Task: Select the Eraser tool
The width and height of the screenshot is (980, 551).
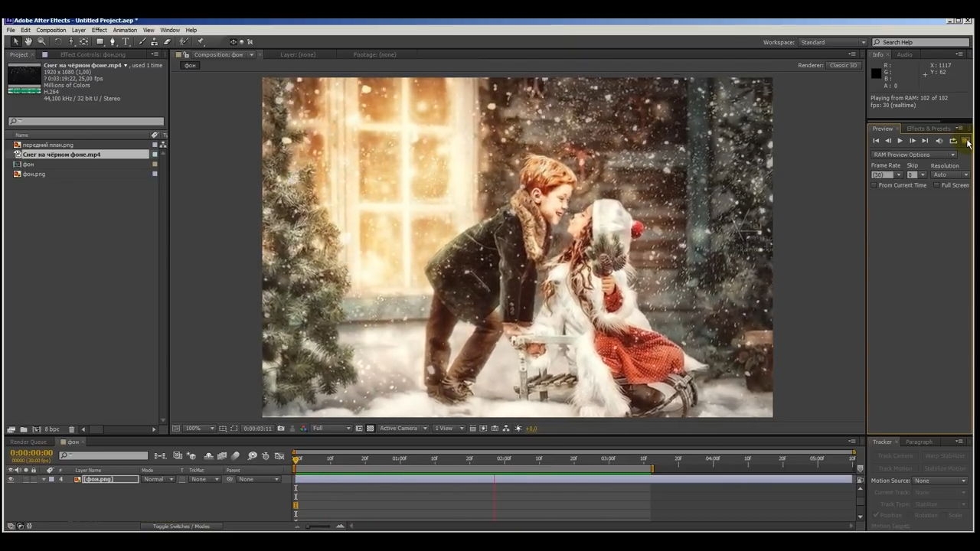Action: [x=167, y=42]
